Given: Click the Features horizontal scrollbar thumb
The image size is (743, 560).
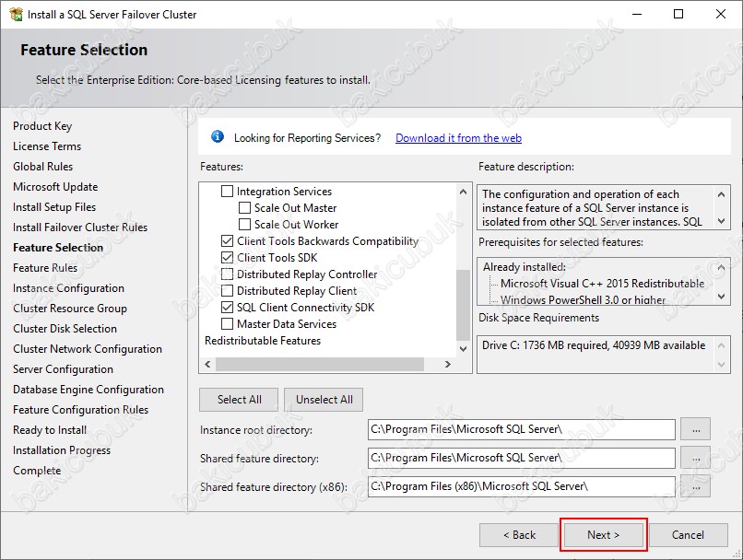Looking at the screenshot, I should (x=320, y=364).
